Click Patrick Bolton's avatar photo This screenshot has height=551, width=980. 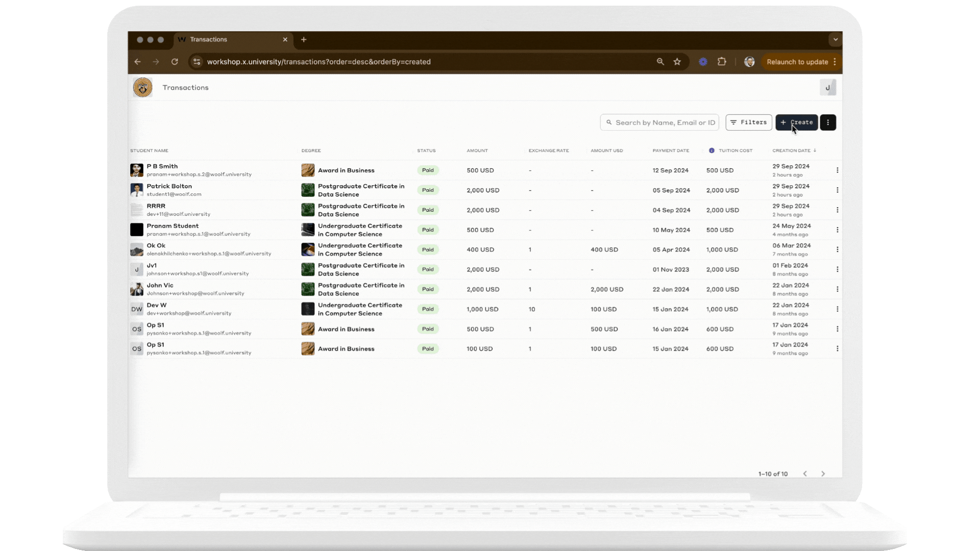[x=137, y=190]
